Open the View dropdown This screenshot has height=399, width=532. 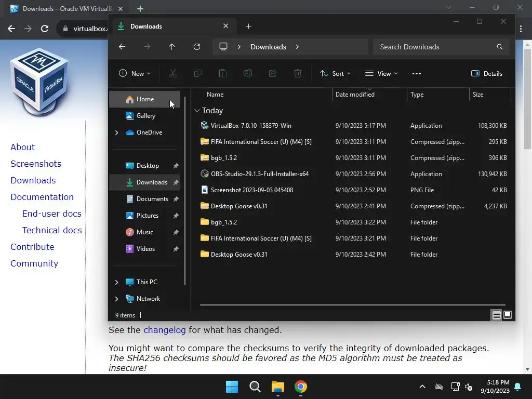click(381, 74)
